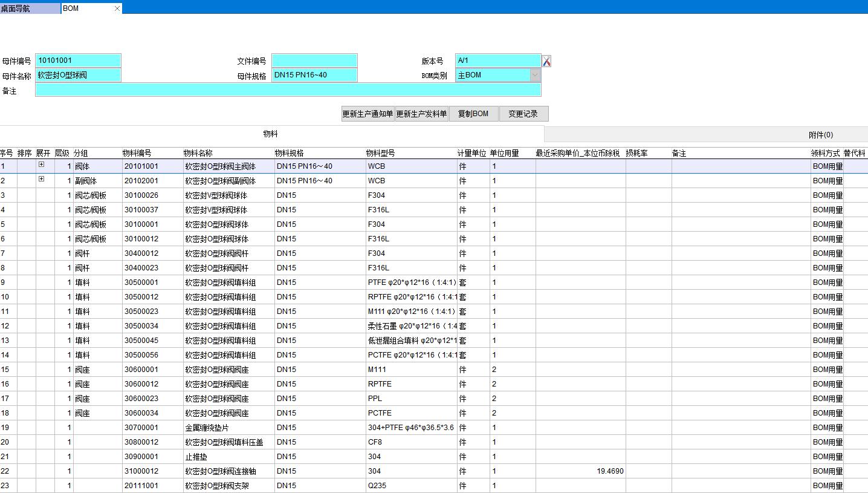Select the 物料 tab
Image resolution: width=868 pixels, height=493 pixels.
271,134
